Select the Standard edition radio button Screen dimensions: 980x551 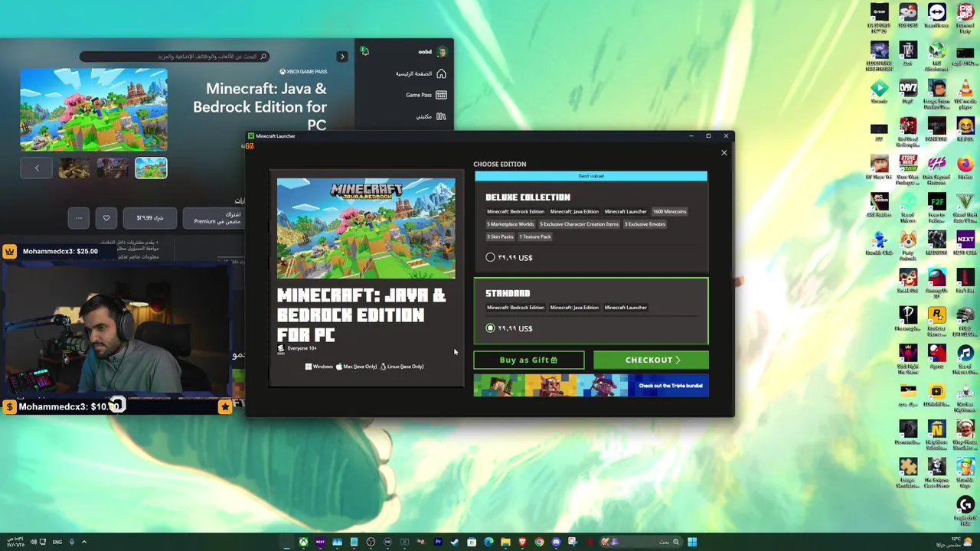(x=490, y=328)
